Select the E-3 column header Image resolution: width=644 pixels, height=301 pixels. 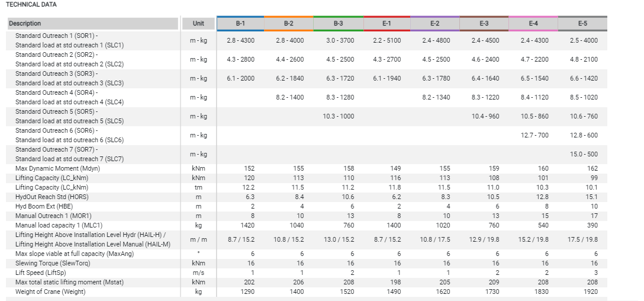point(484,23)
